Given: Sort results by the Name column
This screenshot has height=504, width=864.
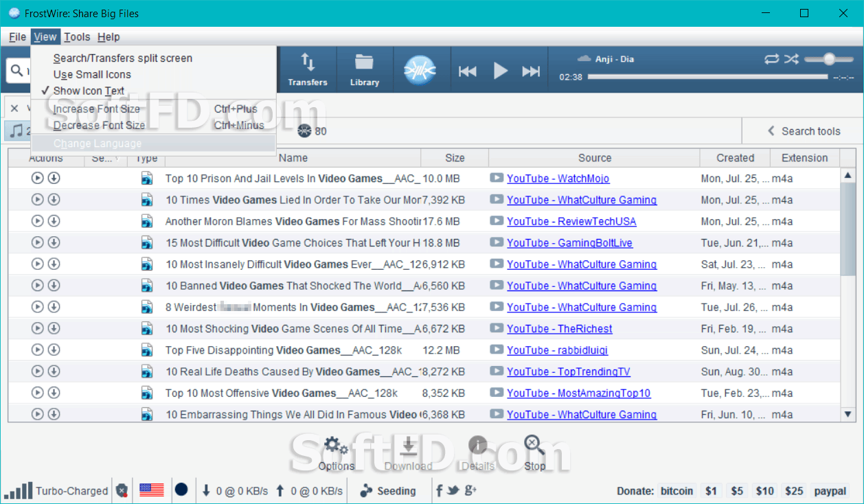Looking at the screenshot, I should 293,158.
